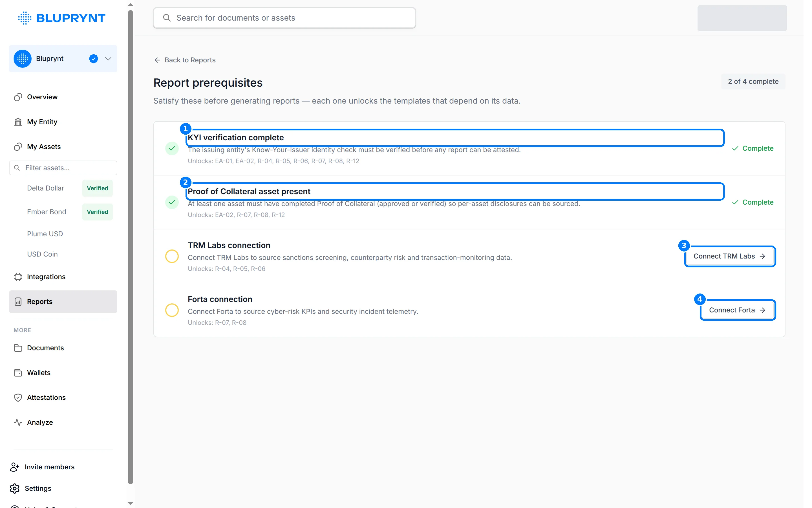Click the Bluprynt organization avatar

(23, 59)
